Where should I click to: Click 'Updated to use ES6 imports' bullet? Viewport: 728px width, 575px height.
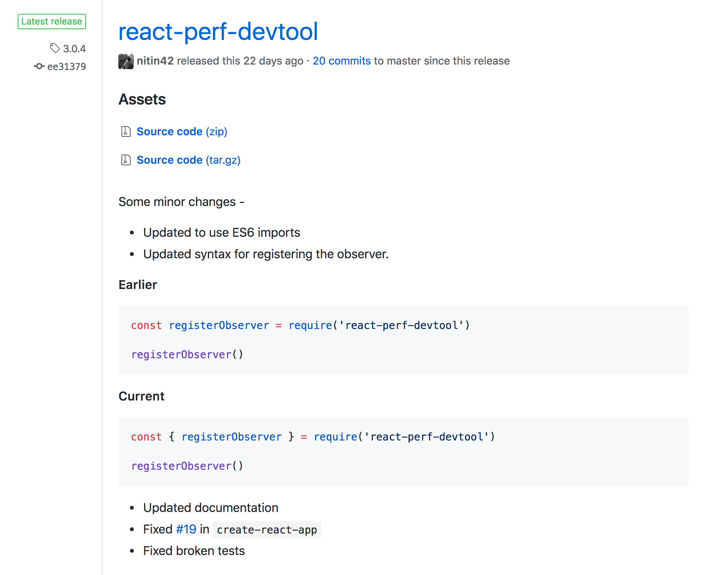(x=221, y=233)
